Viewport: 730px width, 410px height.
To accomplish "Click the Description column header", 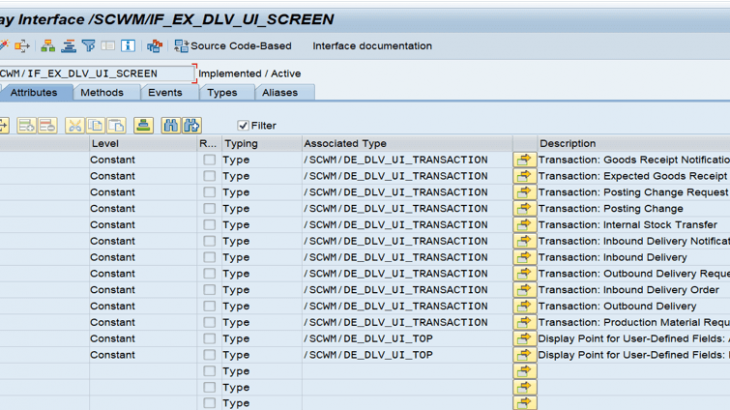I will pyautogui.click(x=633, y=143).
